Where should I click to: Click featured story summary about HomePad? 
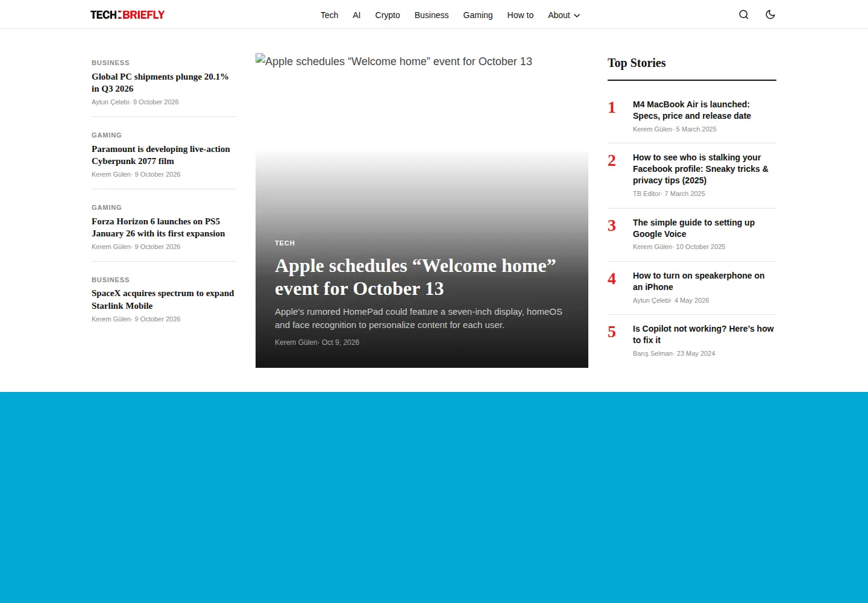(418, 318)
